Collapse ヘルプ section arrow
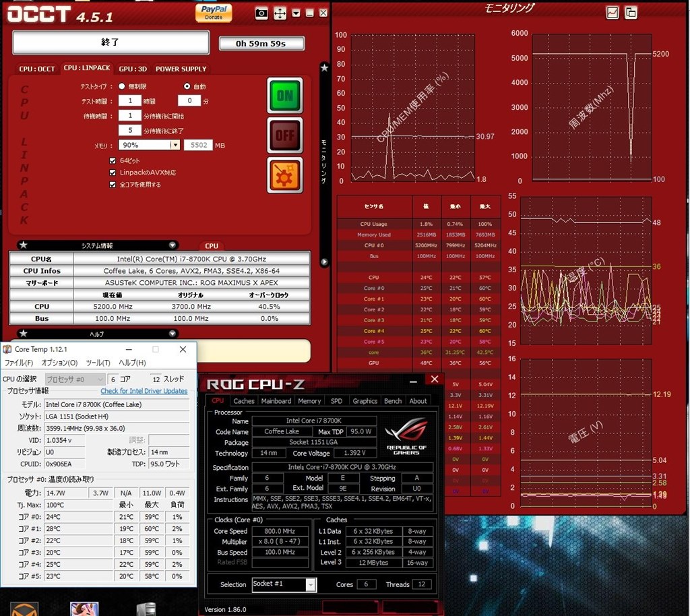Viewport: 690px width, 616px height. [172, 334]
